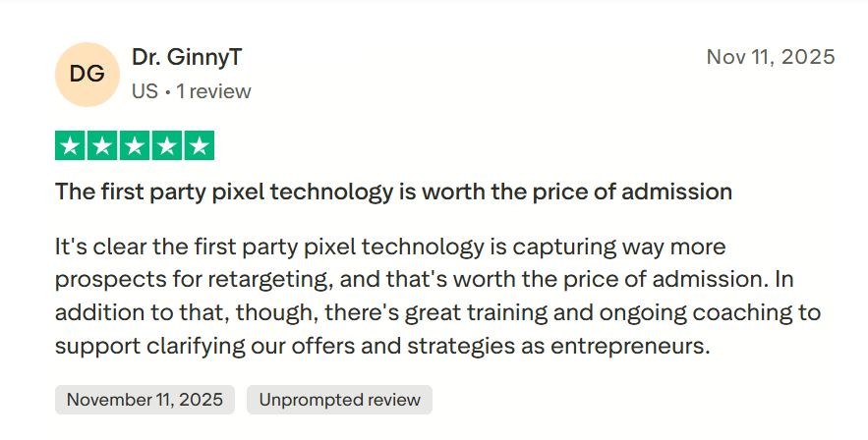Image resolution: width=868 pixels, height=440 pixels.
Task: Click the Nov 11, 2025 review date
Action: pos(771,57)
